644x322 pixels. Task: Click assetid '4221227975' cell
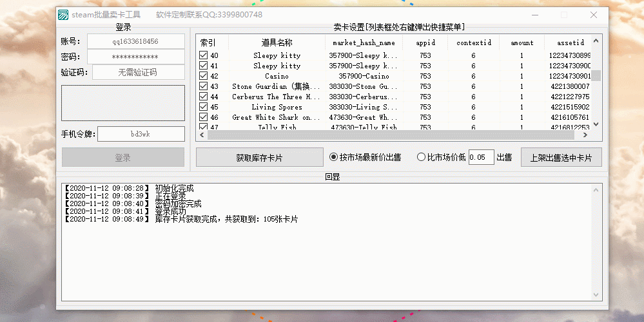click(570, 97)
